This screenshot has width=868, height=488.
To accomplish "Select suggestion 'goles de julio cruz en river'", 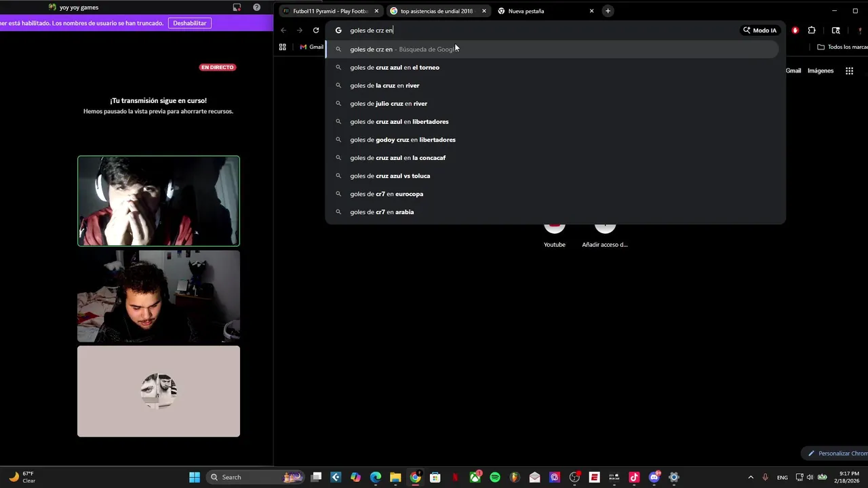I will 553,104.
